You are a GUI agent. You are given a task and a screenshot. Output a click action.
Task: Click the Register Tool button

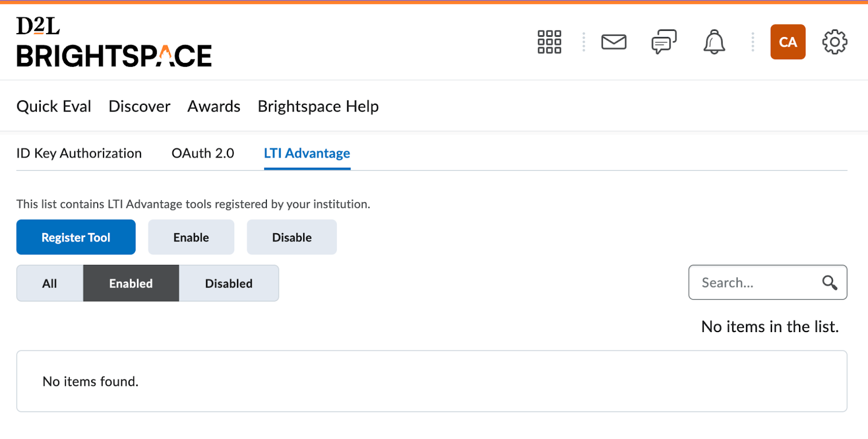tap(76, 237)
